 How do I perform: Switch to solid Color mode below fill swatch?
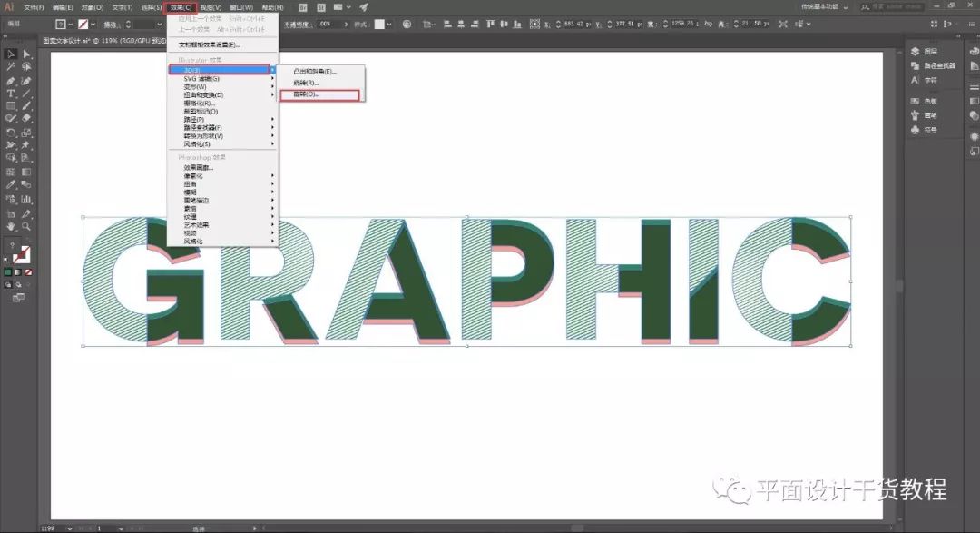click(x=8, y=272)
